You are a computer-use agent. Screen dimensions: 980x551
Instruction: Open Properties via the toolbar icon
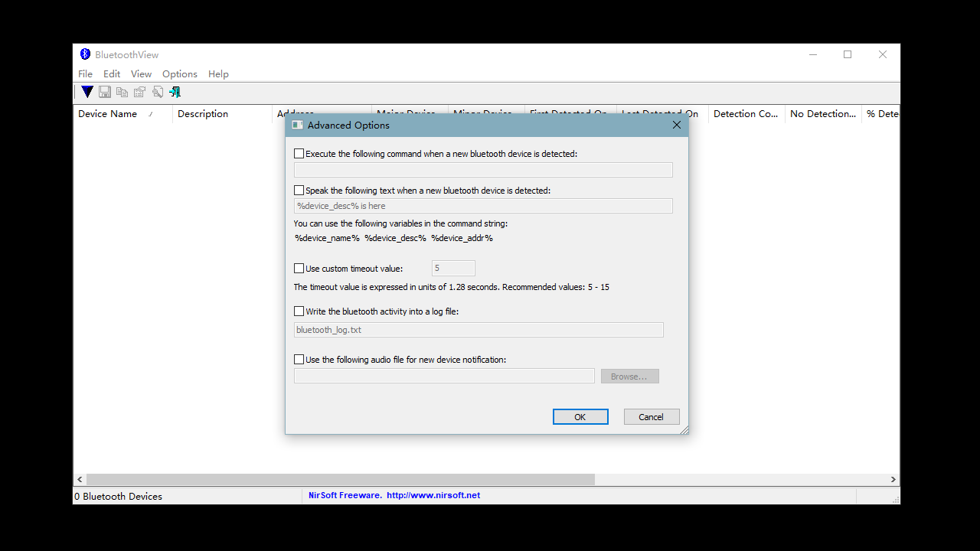(x=139, y=92)
